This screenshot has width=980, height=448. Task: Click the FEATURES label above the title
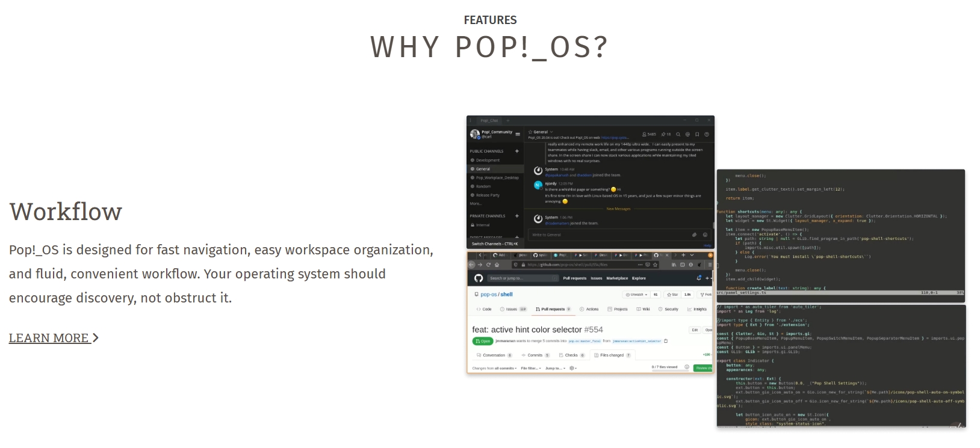click(490, 20)
